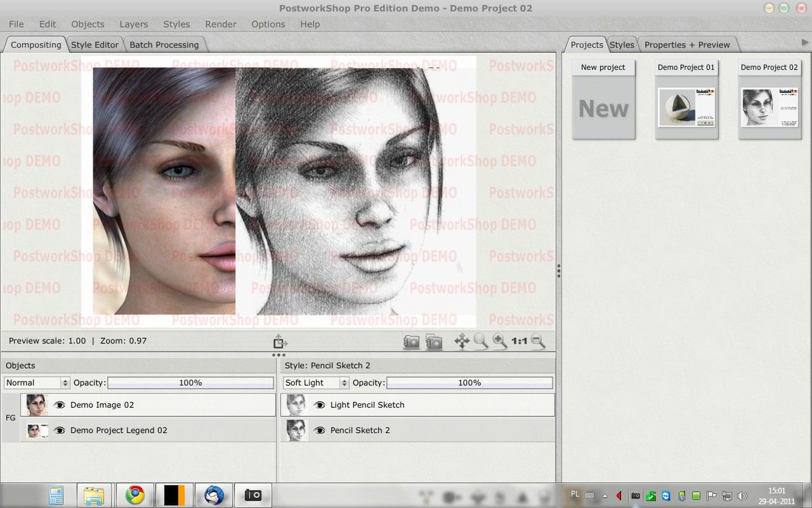Open the file explorer taskbar icon
The width and height of the screenshot is (812, 508).
click(x=94, y=495)
